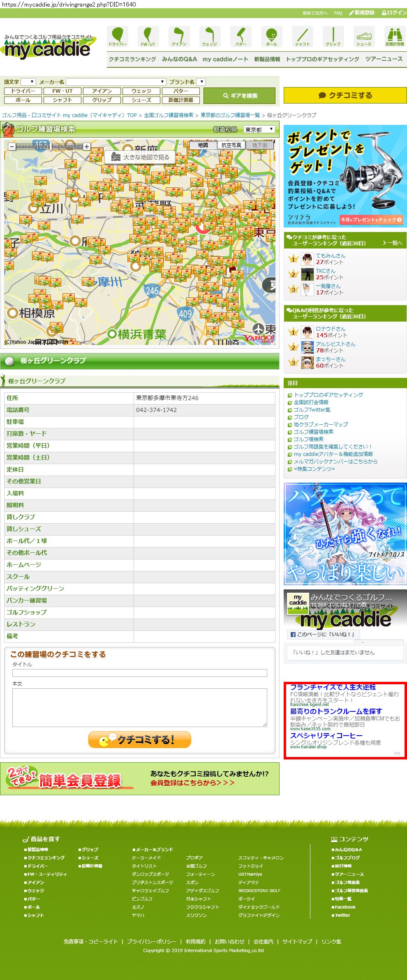Open the アイアン iron club icon
This screenshot has height=980, width=407.
(179, 37)
